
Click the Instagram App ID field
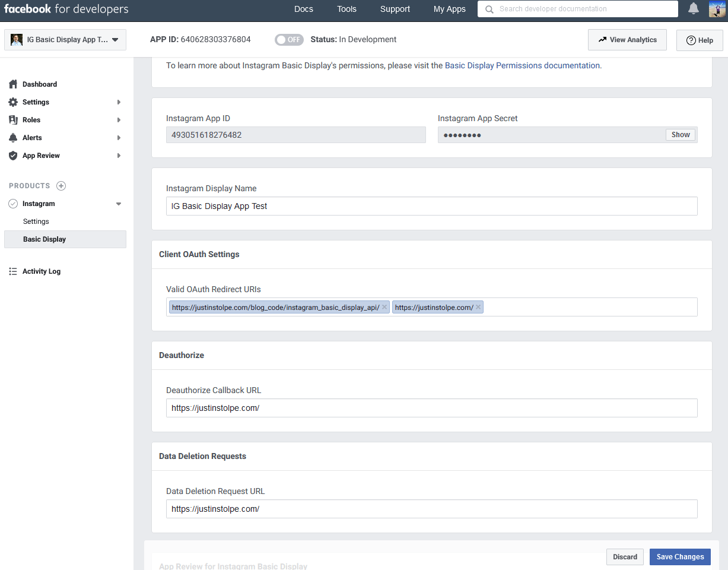pyautogui.click(x=296, y=135)
